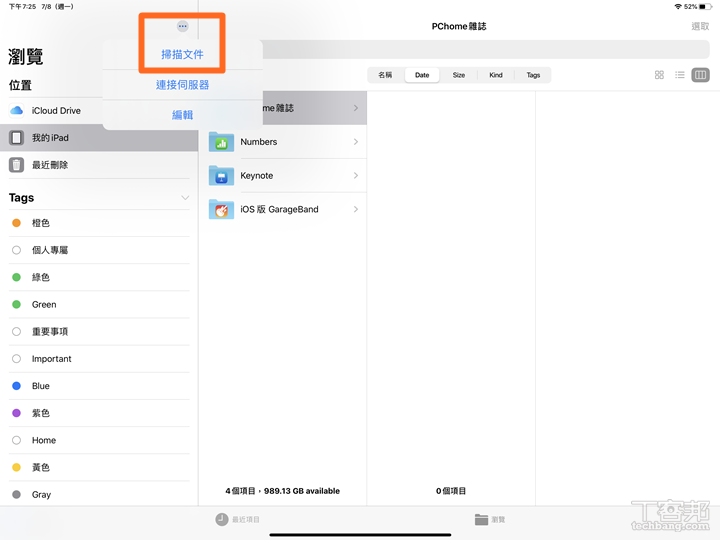The width and height of the screenshot is (720, 540).
Task: Sort by Kind tab
Action: 496,75
